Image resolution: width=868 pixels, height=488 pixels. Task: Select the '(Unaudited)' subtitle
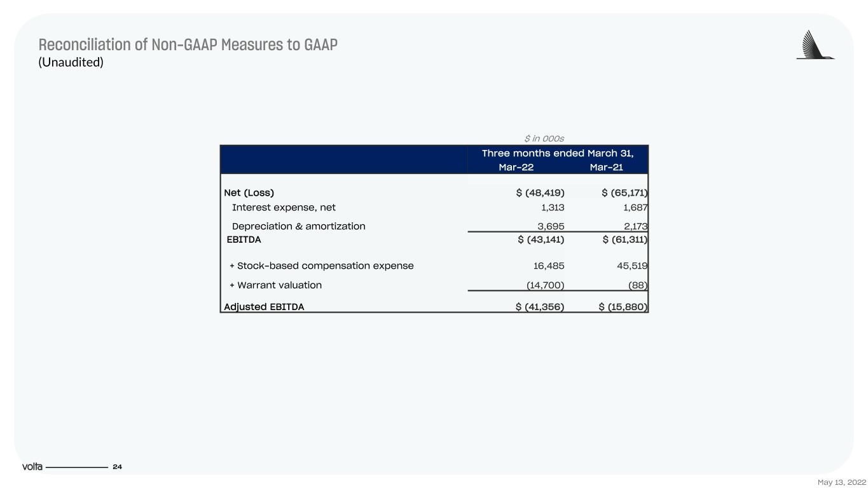71,62
